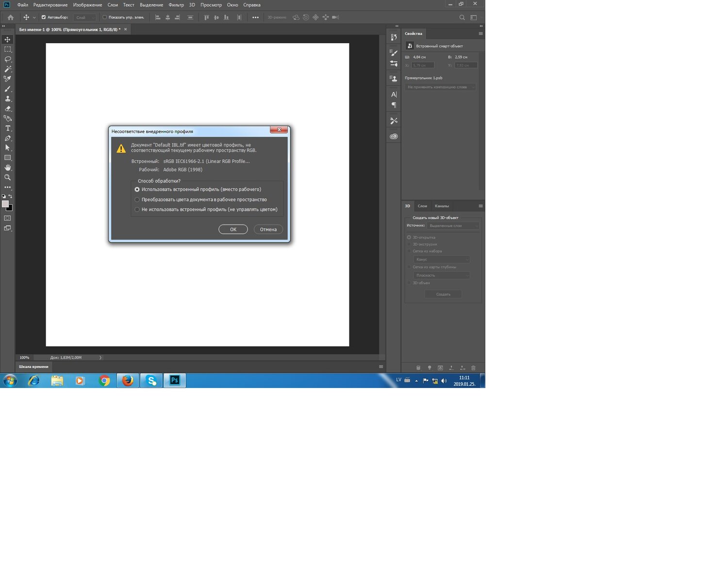Select the Сетка из набора radio option

click(409, 251)
